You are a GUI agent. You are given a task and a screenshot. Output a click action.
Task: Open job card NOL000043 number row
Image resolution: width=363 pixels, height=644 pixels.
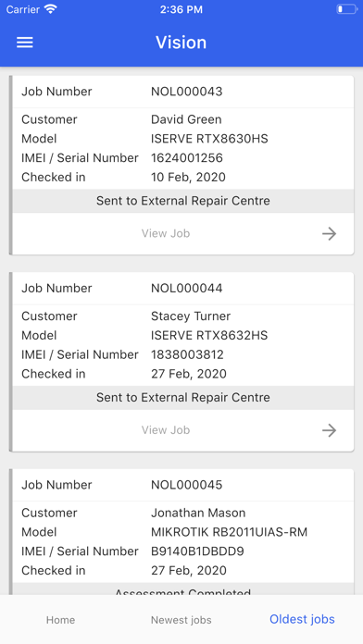tap(183, 92)
